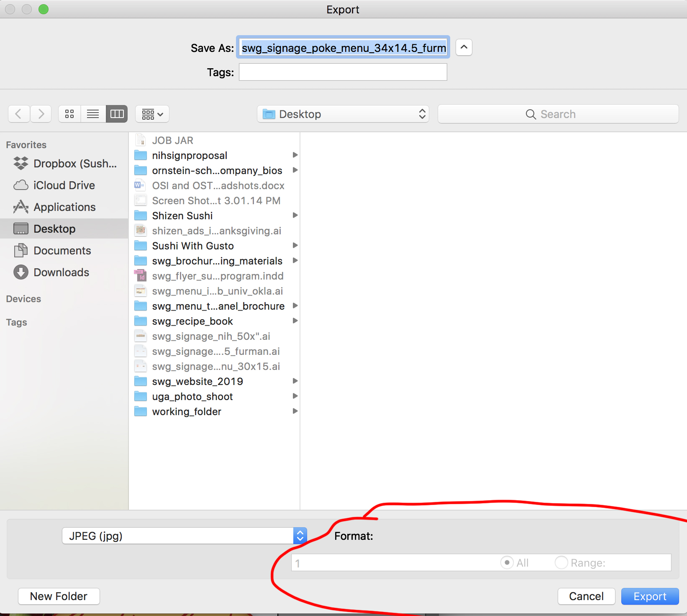Open Applications from the sidebar
This screenshot has width=687, height=616.
point(64,207)
